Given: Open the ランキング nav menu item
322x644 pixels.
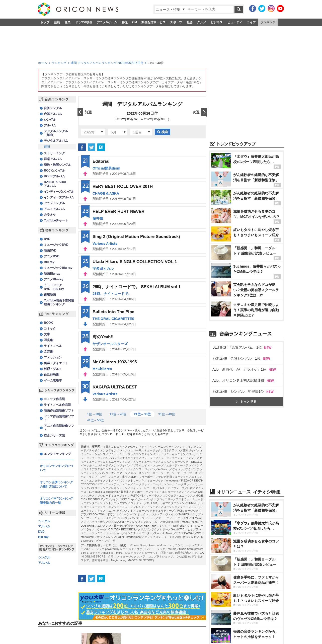Looking at the screenshot, I should pos(268,22).
